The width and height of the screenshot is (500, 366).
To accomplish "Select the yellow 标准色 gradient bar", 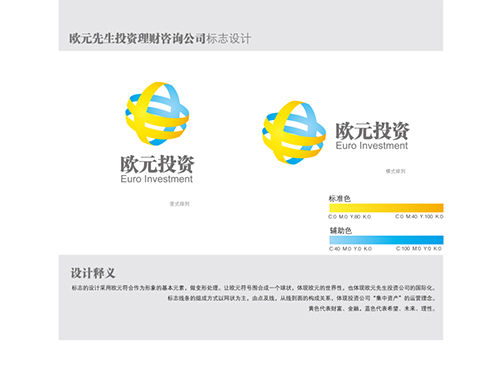I will point(386,208).
